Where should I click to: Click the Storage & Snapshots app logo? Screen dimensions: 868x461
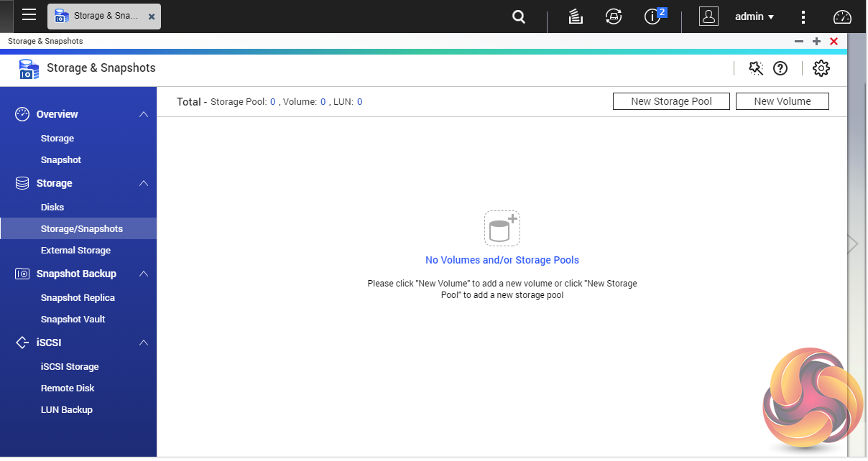29,69
